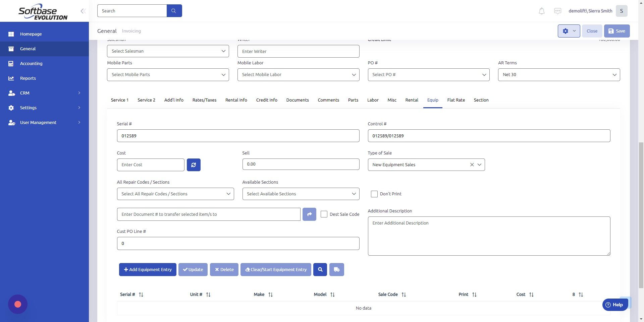
Task: Click the transfer arrow next to document number field
Action: click(x=309, y=214)
